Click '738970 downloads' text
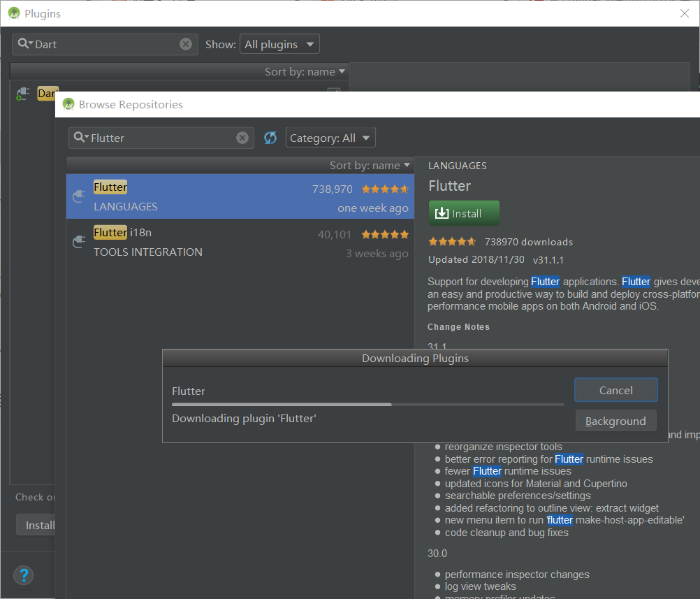This screenshot has width=700, height=599. point(529,242)
